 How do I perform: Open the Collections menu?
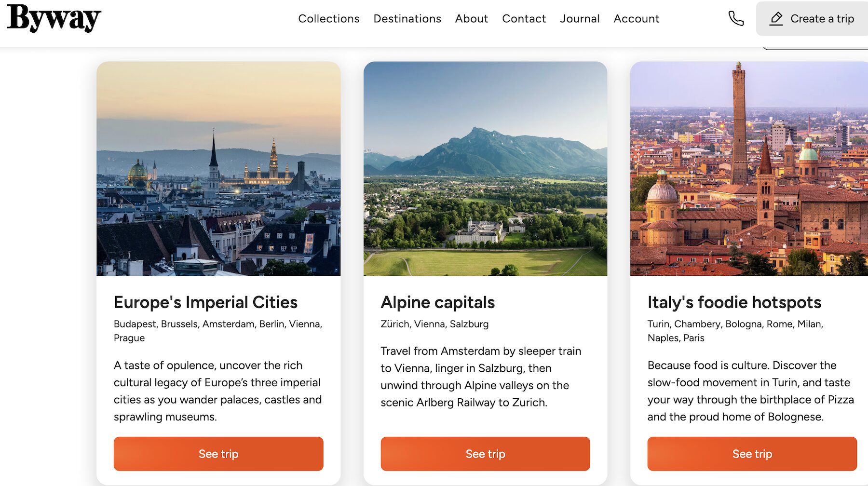tap(328, 19)
